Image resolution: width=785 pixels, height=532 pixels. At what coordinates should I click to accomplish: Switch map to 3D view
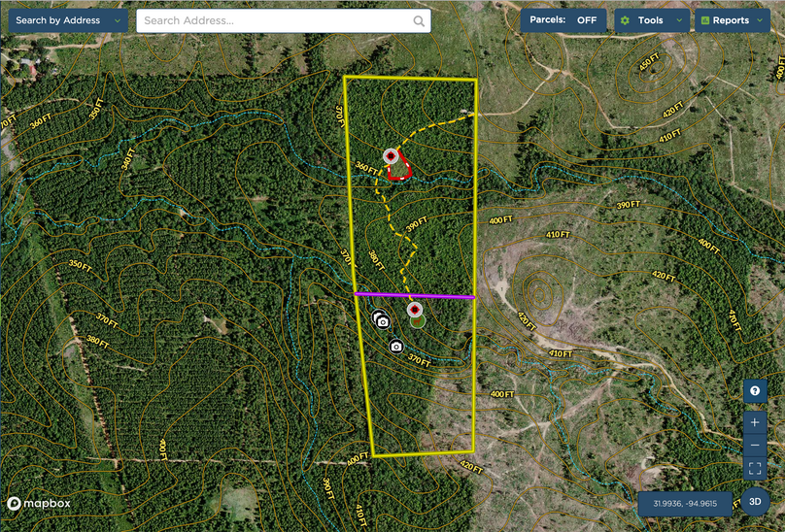[x=755, y=502]
